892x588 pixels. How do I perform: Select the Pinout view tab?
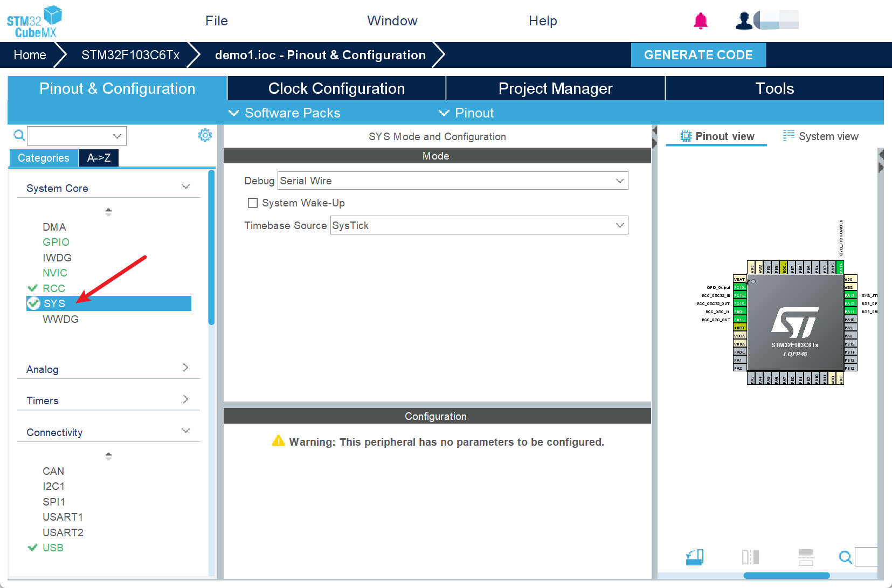click(x=717, y=136)
